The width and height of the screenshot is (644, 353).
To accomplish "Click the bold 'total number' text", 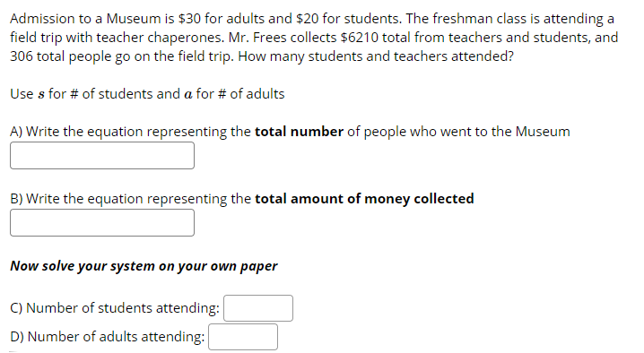I will [x=299, y=132].
